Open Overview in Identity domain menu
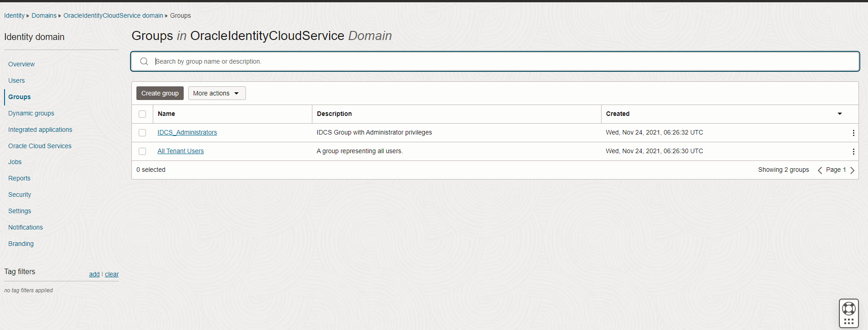The height and width of the screenshot is (330, 868). (x=21, y=64)
